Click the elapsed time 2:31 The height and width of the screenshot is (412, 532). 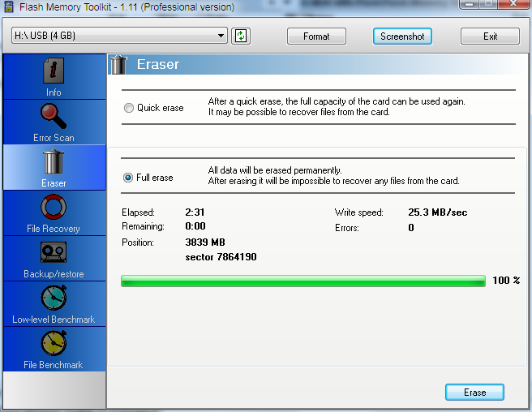[195, 212]
